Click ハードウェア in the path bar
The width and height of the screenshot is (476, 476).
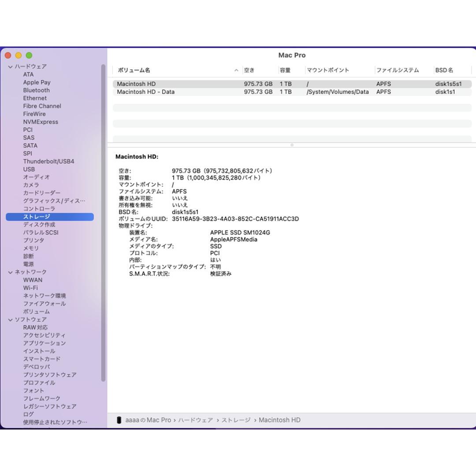pos(196,420)
